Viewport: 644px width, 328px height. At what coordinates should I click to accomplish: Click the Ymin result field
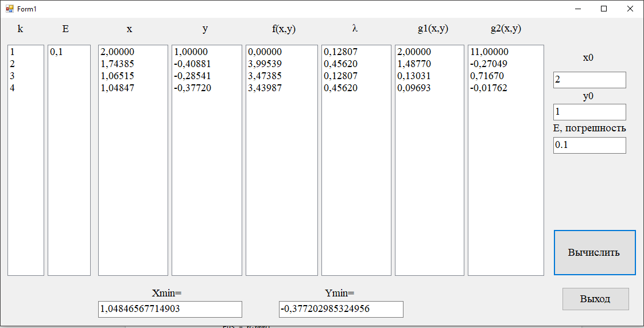click(341, 309)
